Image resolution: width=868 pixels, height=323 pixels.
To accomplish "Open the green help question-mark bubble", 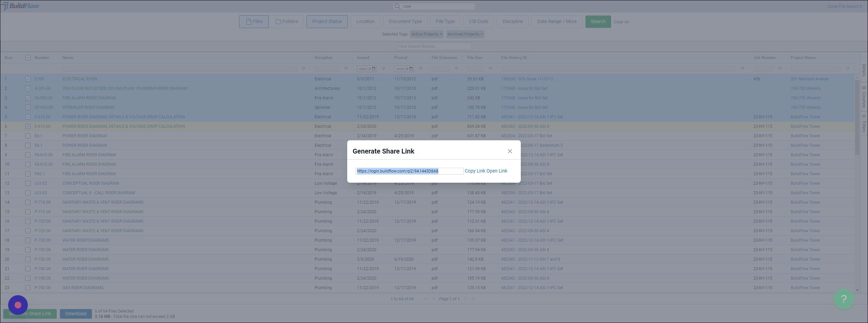I will tap(844, 299).
